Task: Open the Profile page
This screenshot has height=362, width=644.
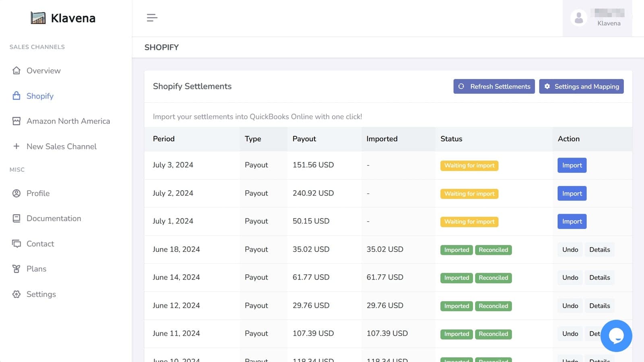Action: pyautogui.click(x=38, y=193)
